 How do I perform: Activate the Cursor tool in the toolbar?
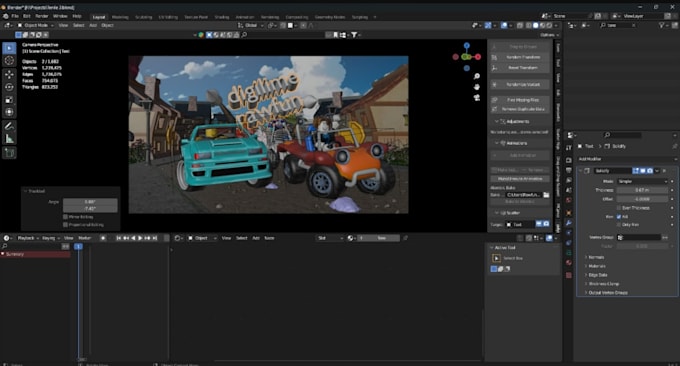click(x=9, y=61)
